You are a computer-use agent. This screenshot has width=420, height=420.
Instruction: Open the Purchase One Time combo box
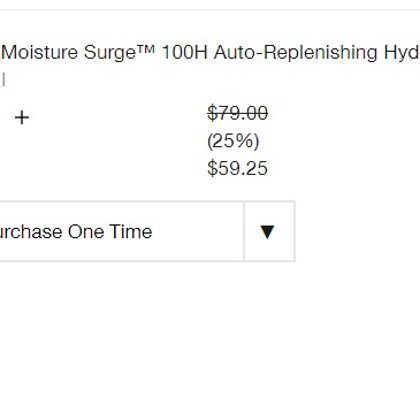[147, 231]
